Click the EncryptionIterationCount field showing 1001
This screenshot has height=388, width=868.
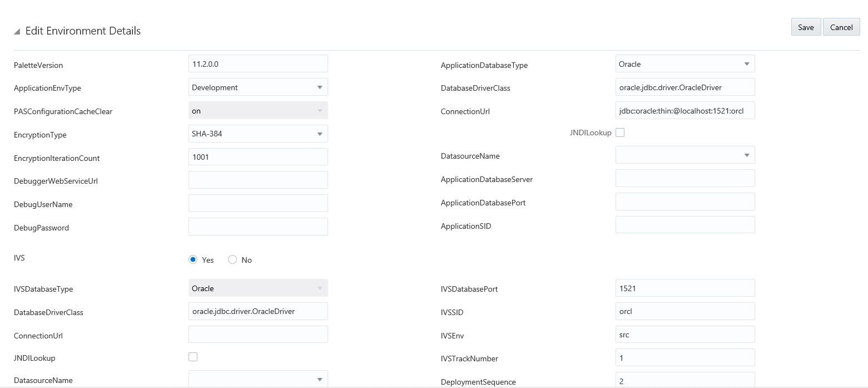[258, 156]
